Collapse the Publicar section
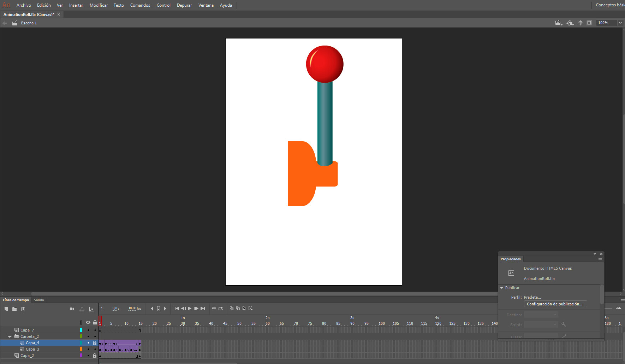This screenshot has height=364, width=625. click(502, 288)
